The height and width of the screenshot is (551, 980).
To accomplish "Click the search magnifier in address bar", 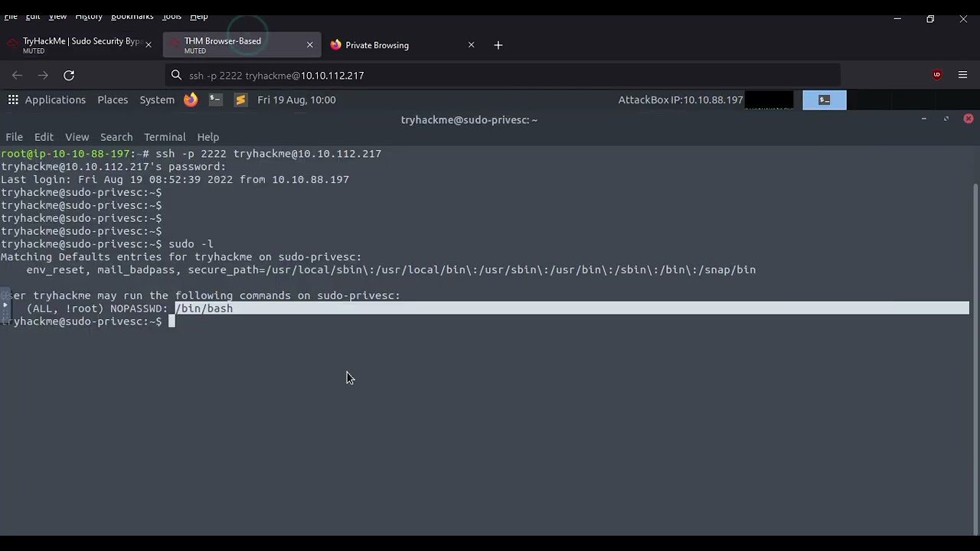I will pos(176,75).
